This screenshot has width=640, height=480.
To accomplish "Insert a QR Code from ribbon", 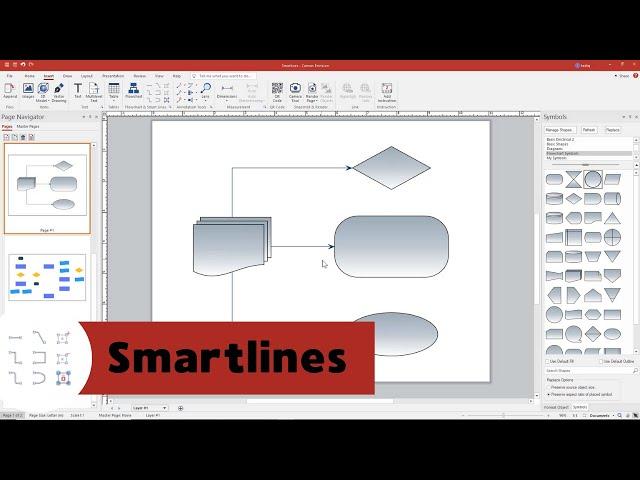I will pos(277,92).
